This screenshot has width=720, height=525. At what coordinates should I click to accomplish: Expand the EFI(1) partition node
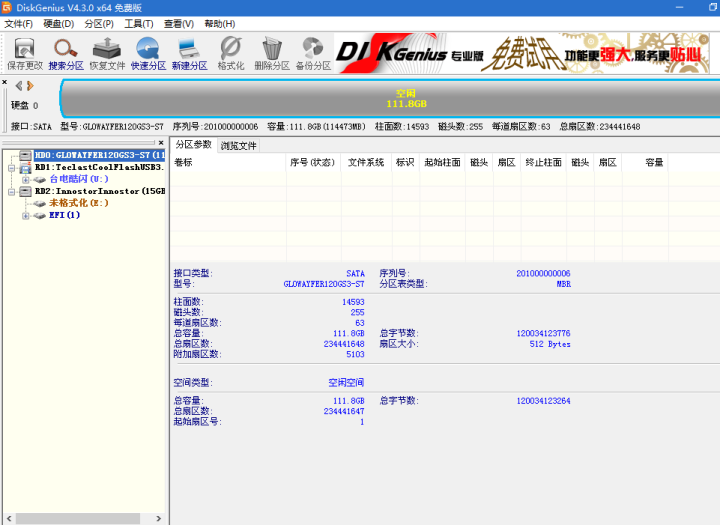tap(26, 215)
